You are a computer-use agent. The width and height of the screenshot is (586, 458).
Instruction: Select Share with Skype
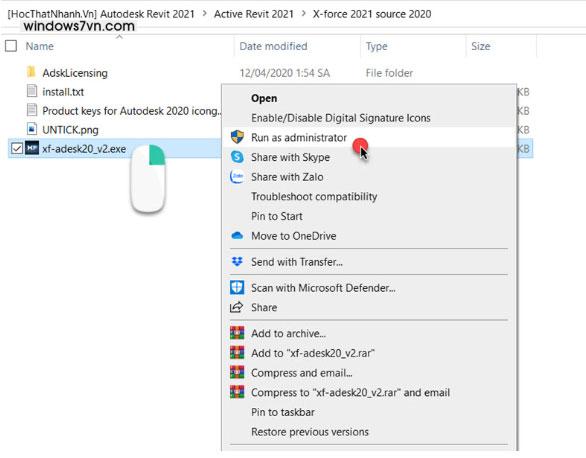(290, 157)
